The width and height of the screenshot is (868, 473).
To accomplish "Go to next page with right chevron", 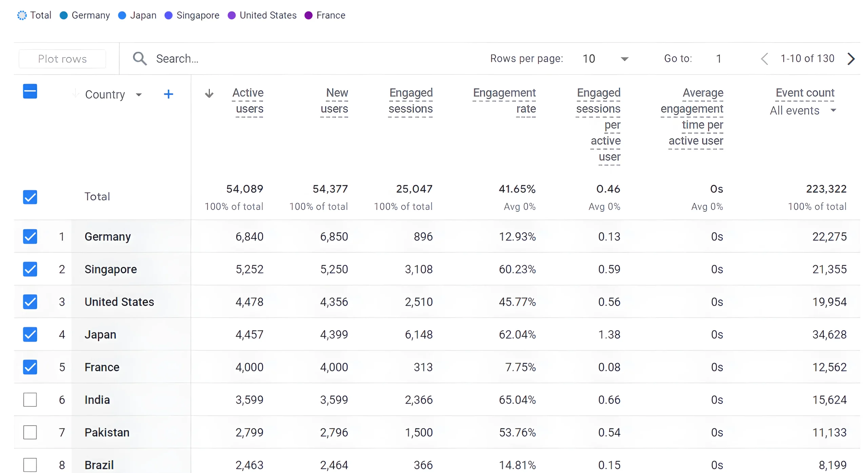I will 851,59.
